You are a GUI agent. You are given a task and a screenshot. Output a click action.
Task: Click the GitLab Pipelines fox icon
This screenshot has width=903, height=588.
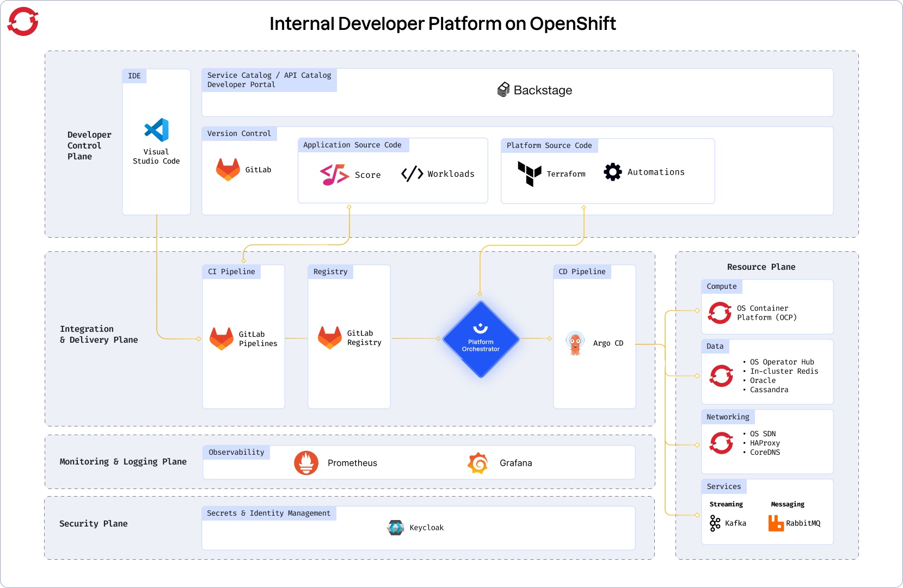[x=222, y=339]
